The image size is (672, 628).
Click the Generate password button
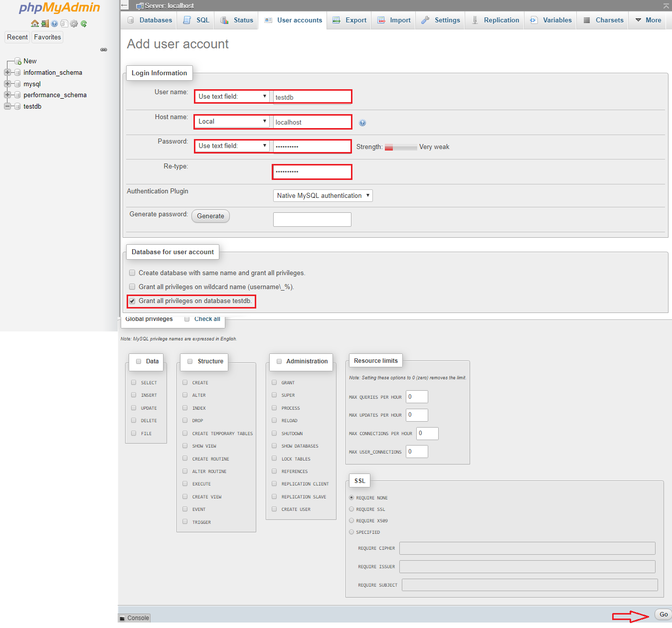(210, 216)
